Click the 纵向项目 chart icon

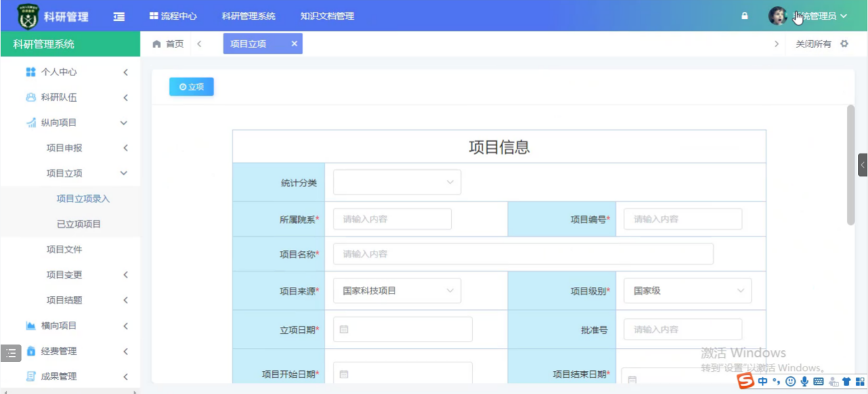coord(31,123)
